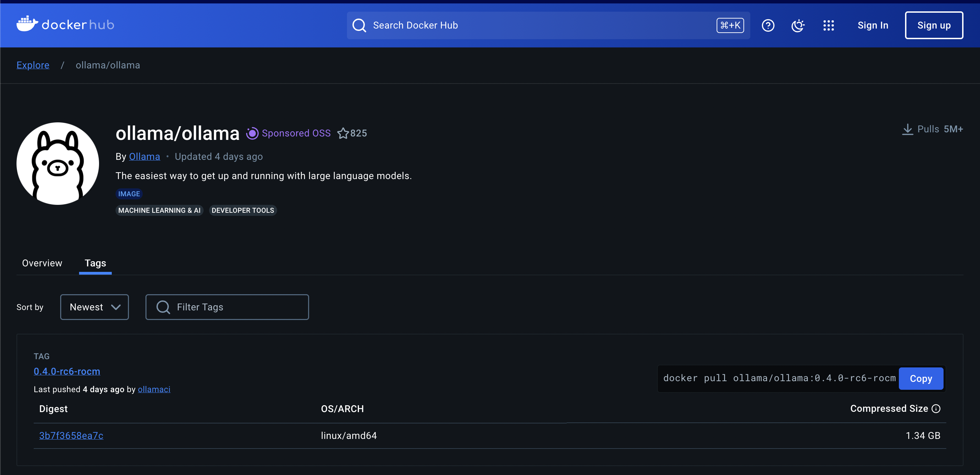
Task: Expand the Sort by Newest dropdown
Action: [x=94, y=307]
